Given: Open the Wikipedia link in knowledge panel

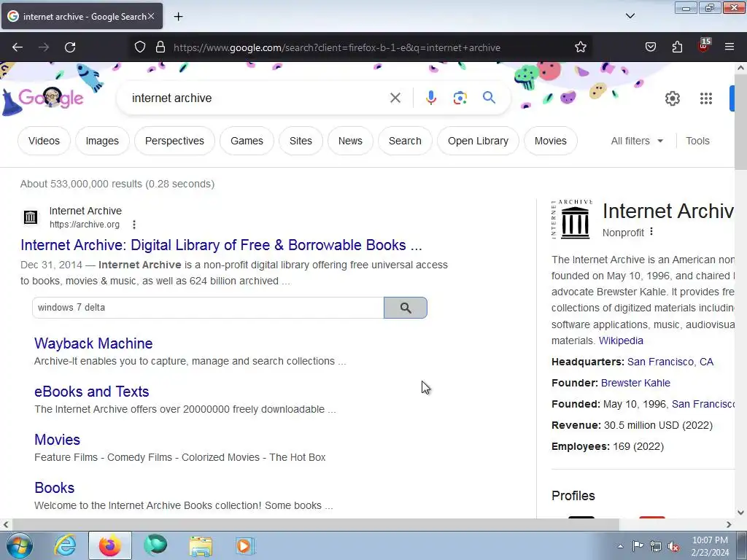Looking at the screenshot, I should tap(621, 341).
